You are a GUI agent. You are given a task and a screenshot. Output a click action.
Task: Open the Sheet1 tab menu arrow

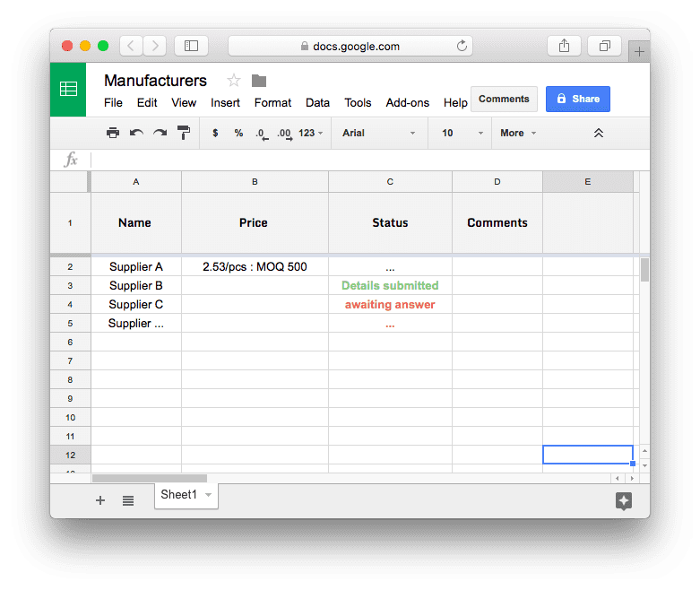[x=208, y=495]
